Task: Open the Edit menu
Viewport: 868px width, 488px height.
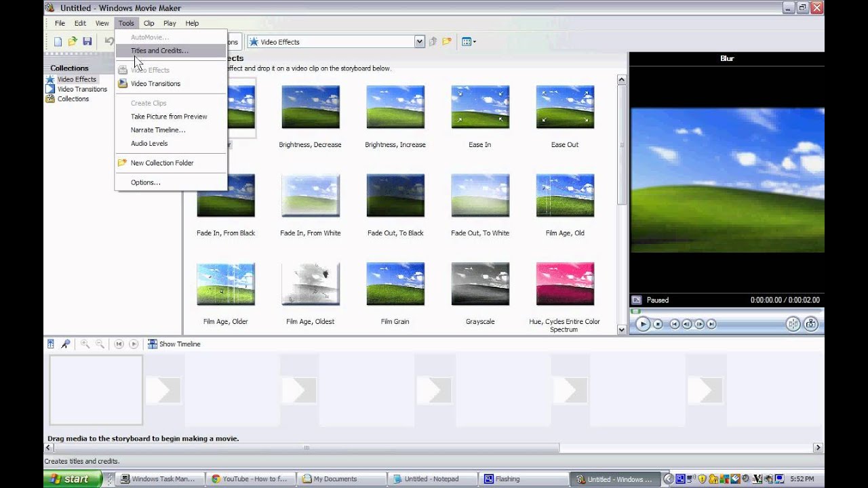Action: (x=80, y=23)
